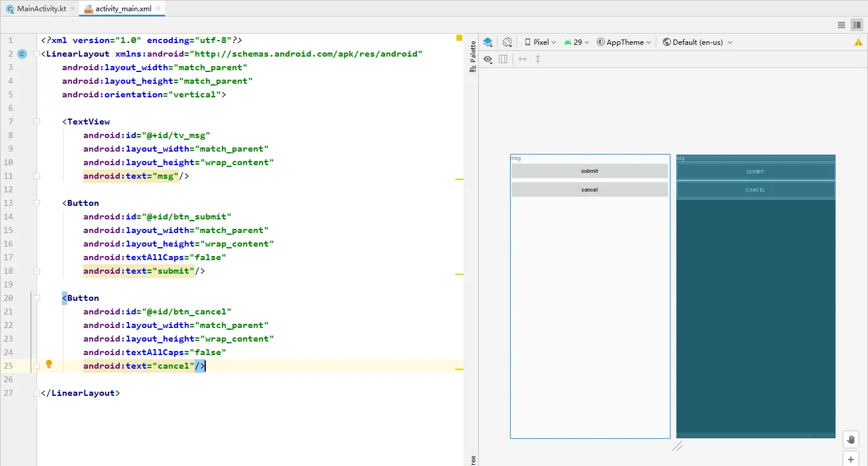Viewport: 868px width, 466px height.
Task: Collapse the submit Button fold on line 13
Action: click(x=37, y=203)
